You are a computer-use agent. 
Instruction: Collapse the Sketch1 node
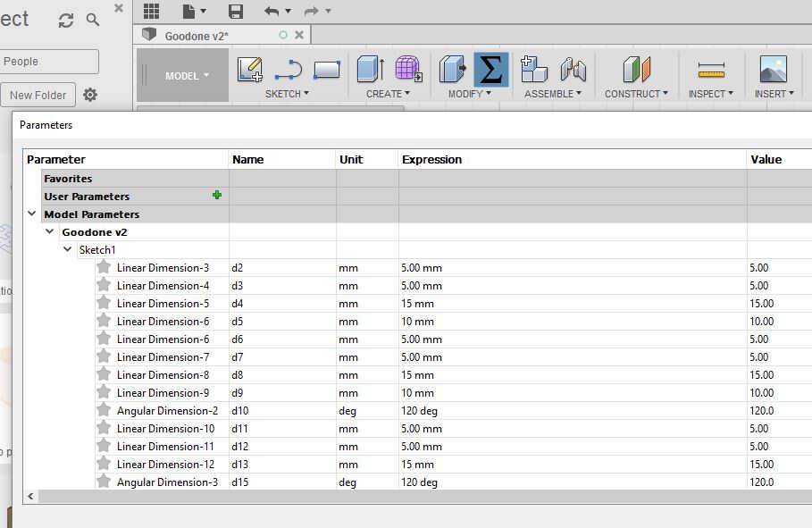67,249
